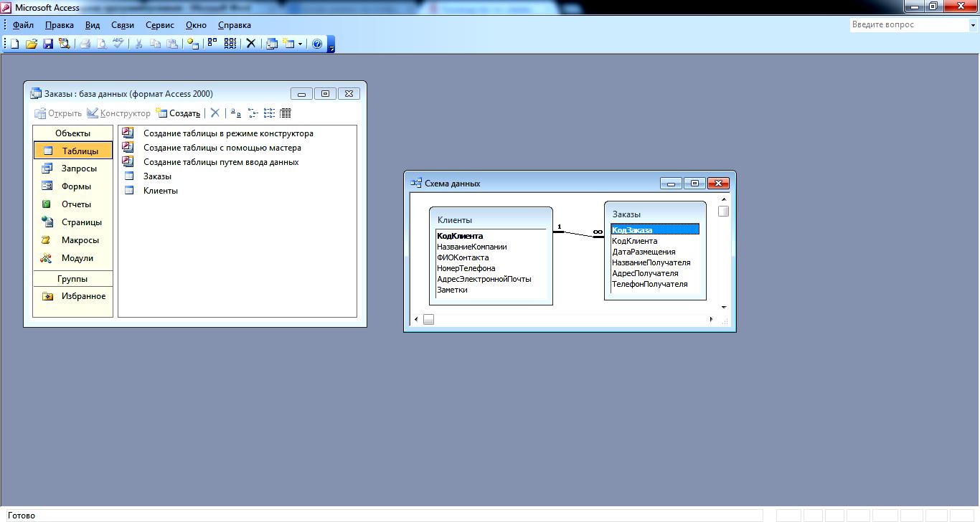The width and height of the screenshot is (980, 522).
Task: Switch to the Database Window icon
Action: [272, 44]
